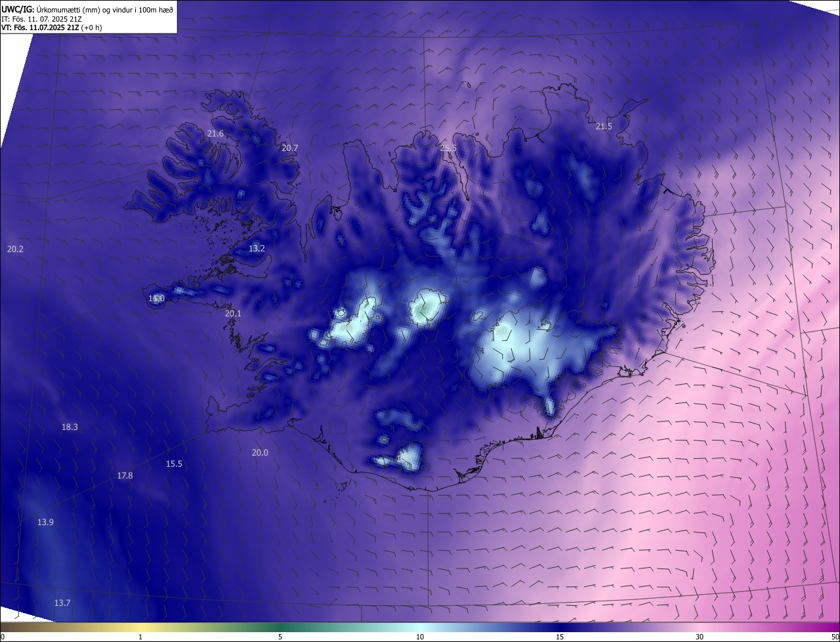Select the 15.5 value label
840x642 pixels.
pos(174,463)
